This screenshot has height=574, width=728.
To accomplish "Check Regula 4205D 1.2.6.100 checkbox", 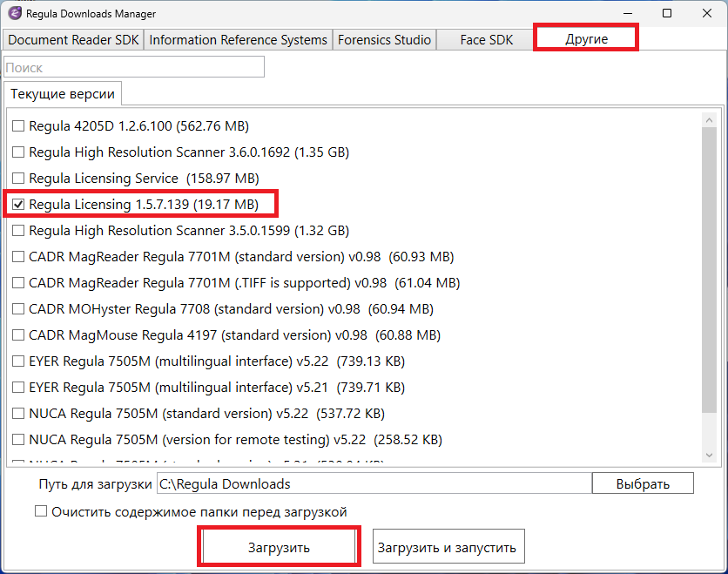I will pos(18,125).
